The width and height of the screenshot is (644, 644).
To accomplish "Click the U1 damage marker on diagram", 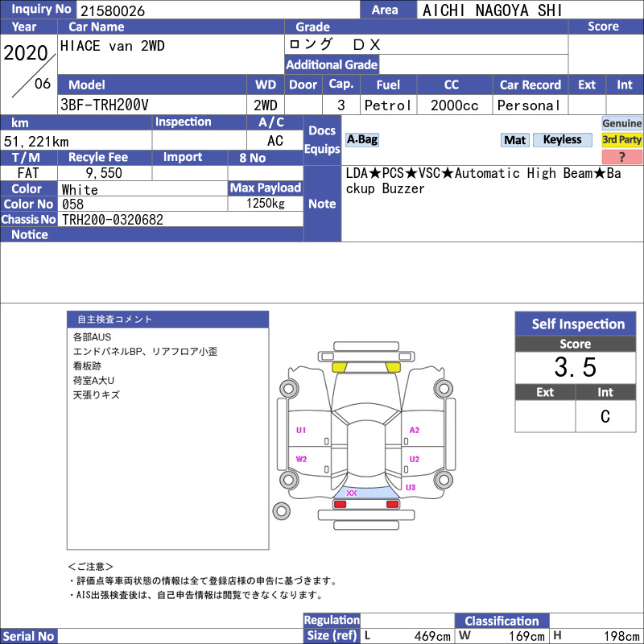I will pyautogui.click(x=301, y=430).
